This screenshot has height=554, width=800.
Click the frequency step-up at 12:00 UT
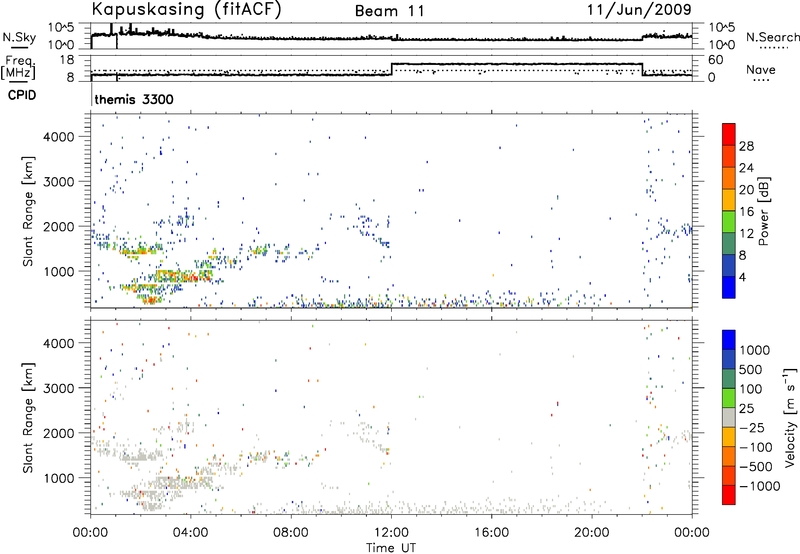click(x=391, y=69)
